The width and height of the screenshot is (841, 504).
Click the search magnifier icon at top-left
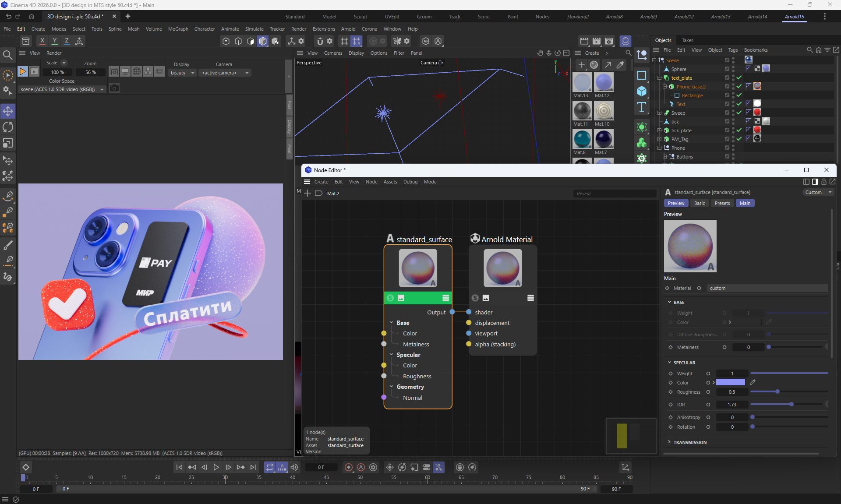pyautogui.click(x=7, y=55)
